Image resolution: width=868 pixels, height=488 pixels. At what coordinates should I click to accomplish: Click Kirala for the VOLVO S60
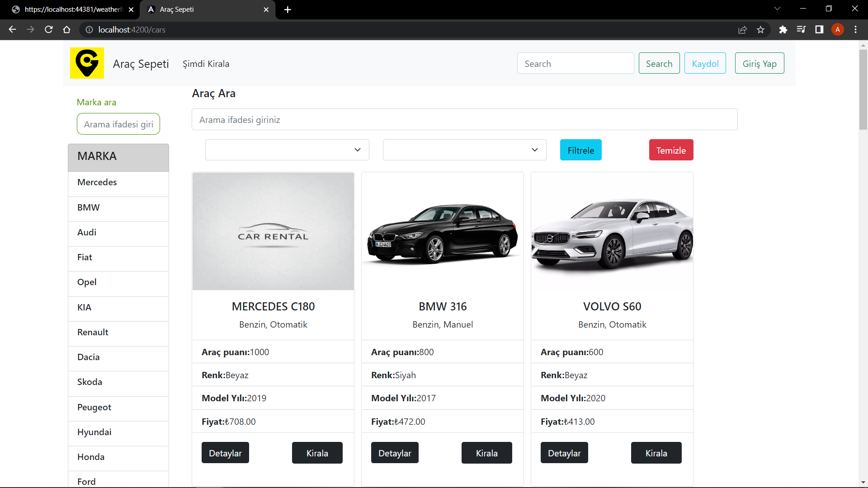tap(656, 453)
